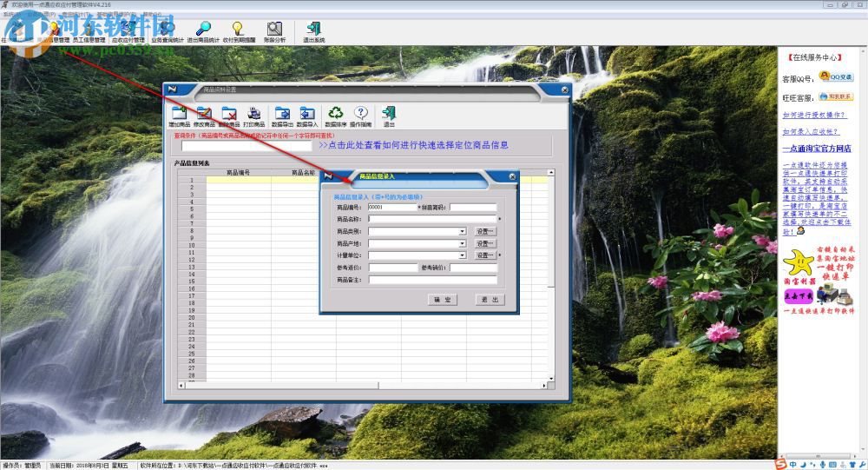Image resolution: width=868 pixels, height=470 pixels.
Task: Click 数据导入 (import data) icon
Action: click(307, 116)
